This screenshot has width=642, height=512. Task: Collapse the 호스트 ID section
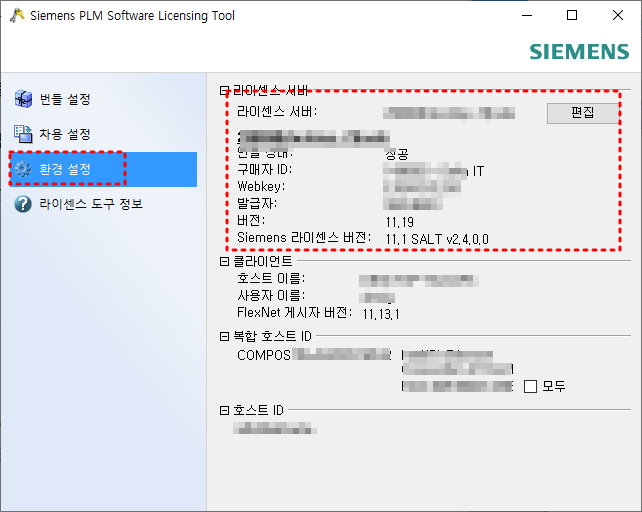click(224, 410)
